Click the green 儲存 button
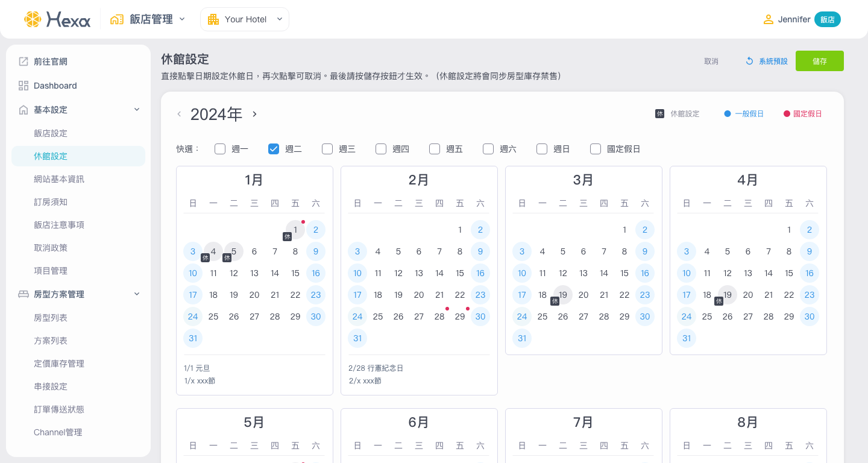Screen dimensions: 868x463 819,61
